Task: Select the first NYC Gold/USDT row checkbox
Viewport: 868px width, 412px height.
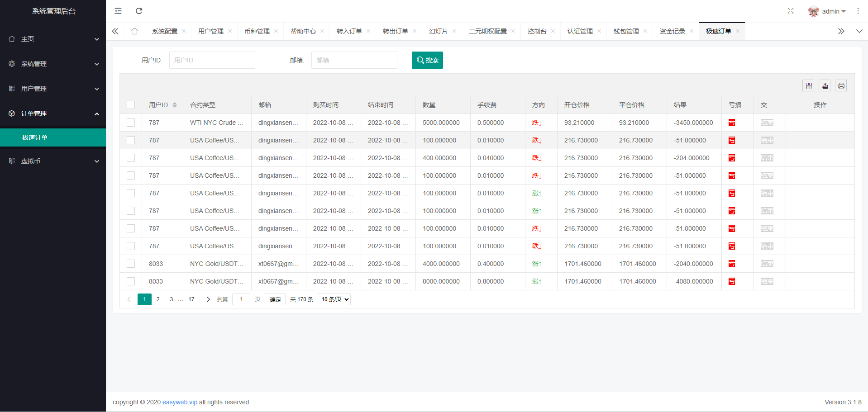Action: (131, 264)
